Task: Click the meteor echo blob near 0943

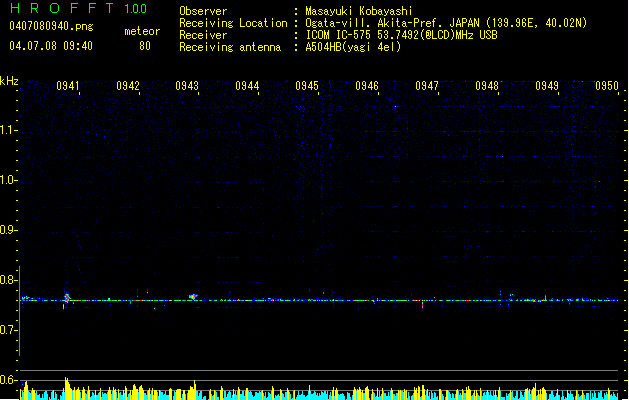Action: click(193, 297)
